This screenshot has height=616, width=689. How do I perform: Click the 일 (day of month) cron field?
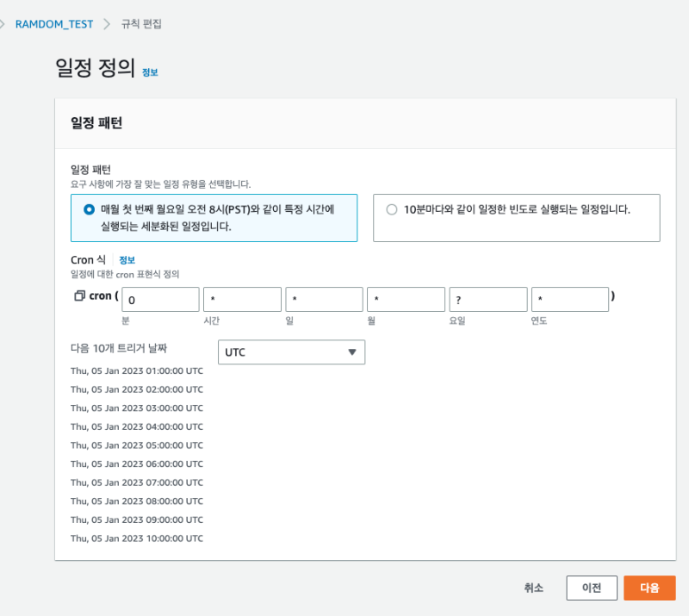pos(324,299)
